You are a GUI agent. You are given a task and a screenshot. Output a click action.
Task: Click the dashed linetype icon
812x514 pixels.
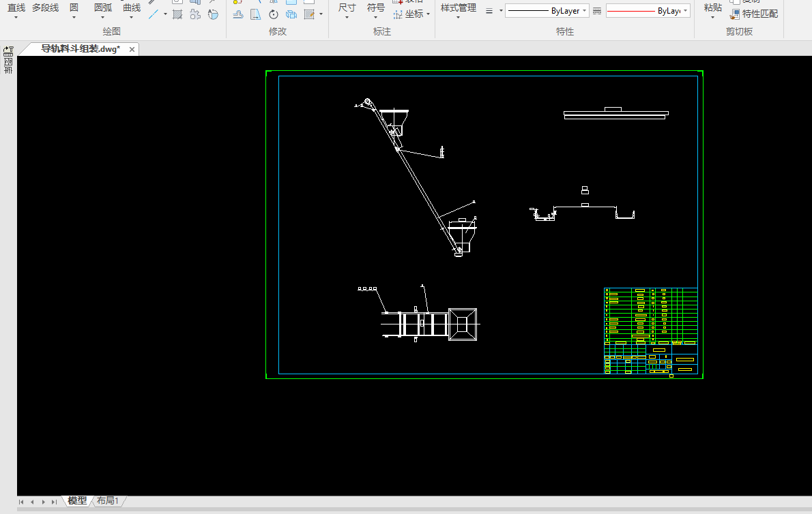(597, 11)
